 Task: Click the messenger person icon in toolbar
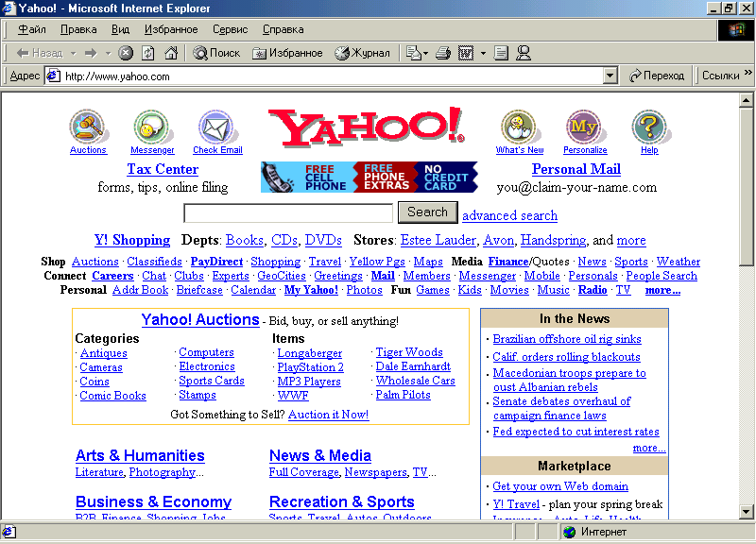click(524, 53)
